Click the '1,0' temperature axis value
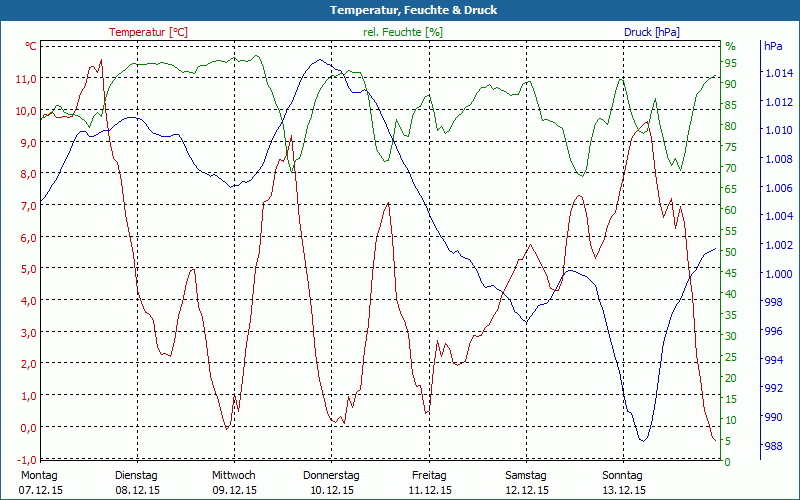Viewport: 800px width, 500px height. coord(28,396)
